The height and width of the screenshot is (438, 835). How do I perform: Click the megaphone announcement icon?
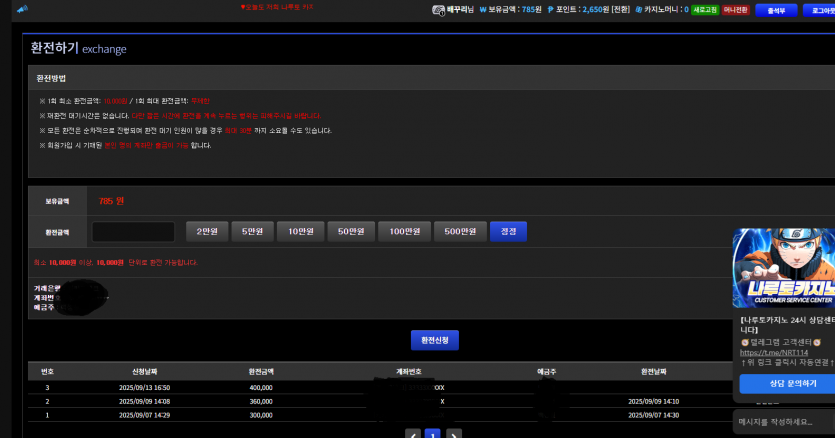pyautogui.click(x=22, y=9)
